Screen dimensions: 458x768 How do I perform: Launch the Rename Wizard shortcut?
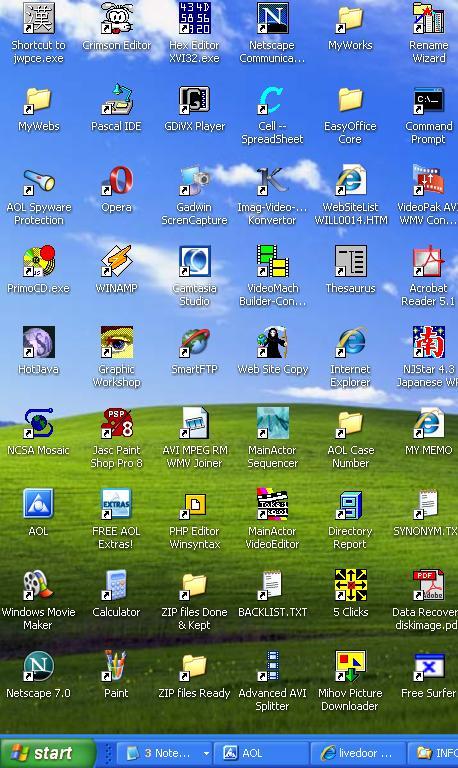429,19
